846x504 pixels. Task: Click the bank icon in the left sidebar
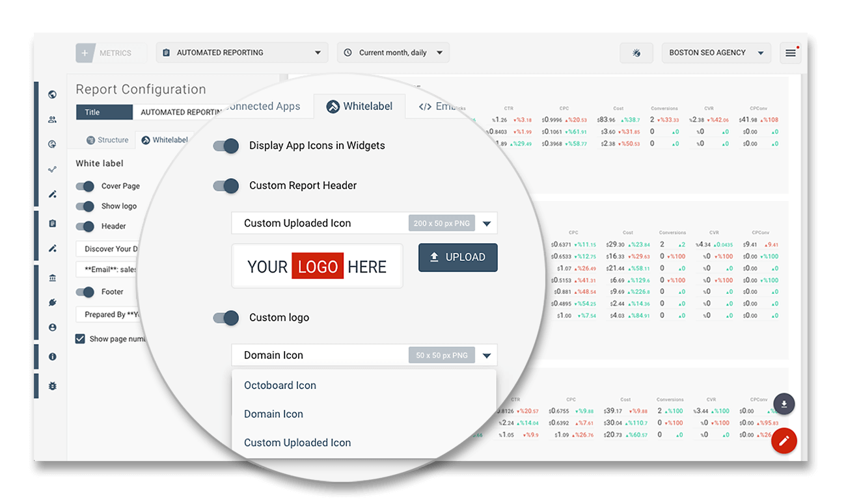point(52,277)
